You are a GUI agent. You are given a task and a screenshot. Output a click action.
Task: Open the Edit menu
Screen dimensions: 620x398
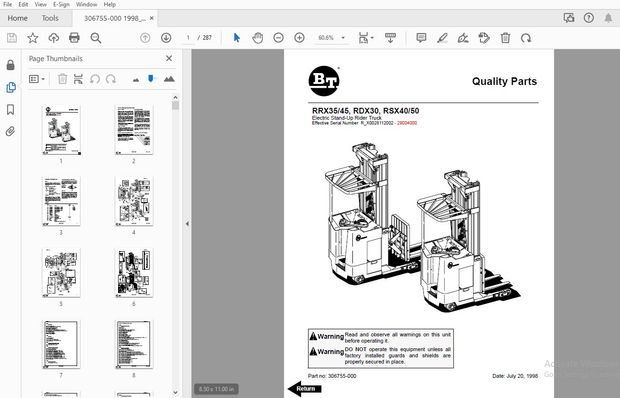click(x=23, y=4)
